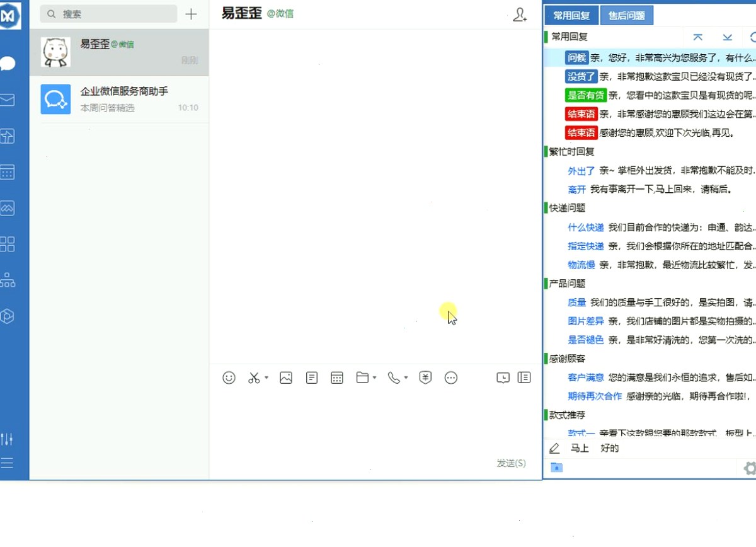Collapse all groups using up arrow icon
The width and height of the screenshot is (756, 547).
click(698, 37)
